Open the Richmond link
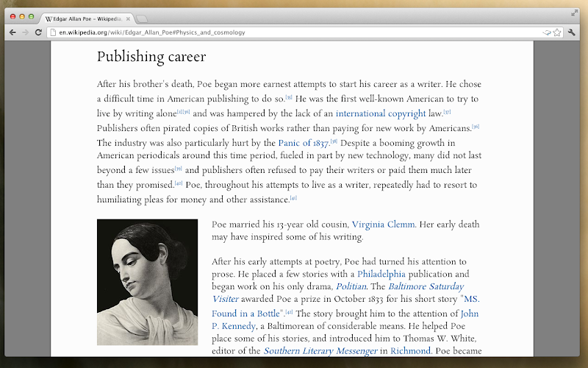The height and width of the screenshot is (368, 588). (x=410, y=351)
